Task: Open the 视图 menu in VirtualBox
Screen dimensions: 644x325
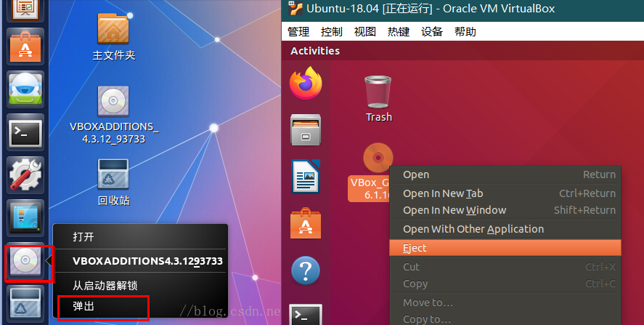Action: (364, 32)
